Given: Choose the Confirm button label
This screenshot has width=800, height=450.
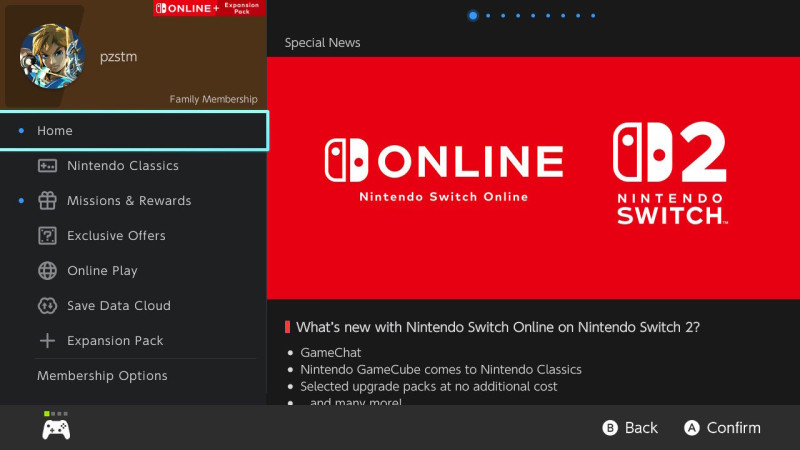Looking at the screenshot, I should click(x=734, y=428).
